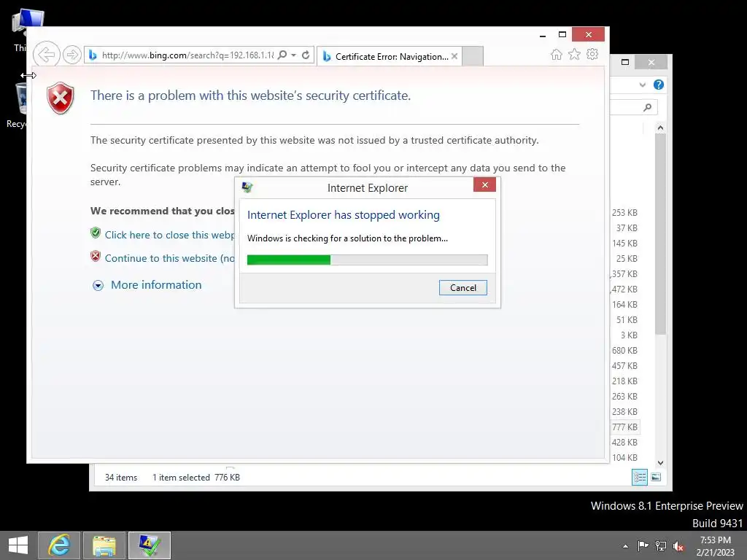Click here to close this webpage link
The image size is (747, 560).
click(x=169, y=235)
